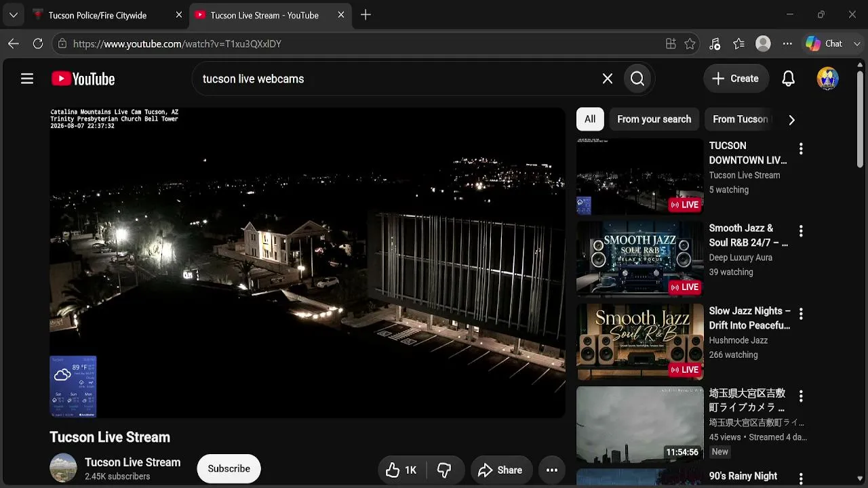This screenshot has width=868, height=488.
Task: Share the Tucson Live Stream video
Action: [500, 470]
